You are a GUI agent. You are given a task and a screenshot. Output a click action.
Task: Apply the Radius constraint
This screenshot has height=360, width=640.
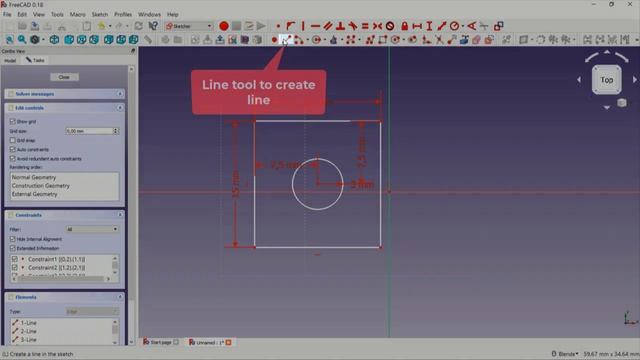pyautogui.click(x=454, y=26)
